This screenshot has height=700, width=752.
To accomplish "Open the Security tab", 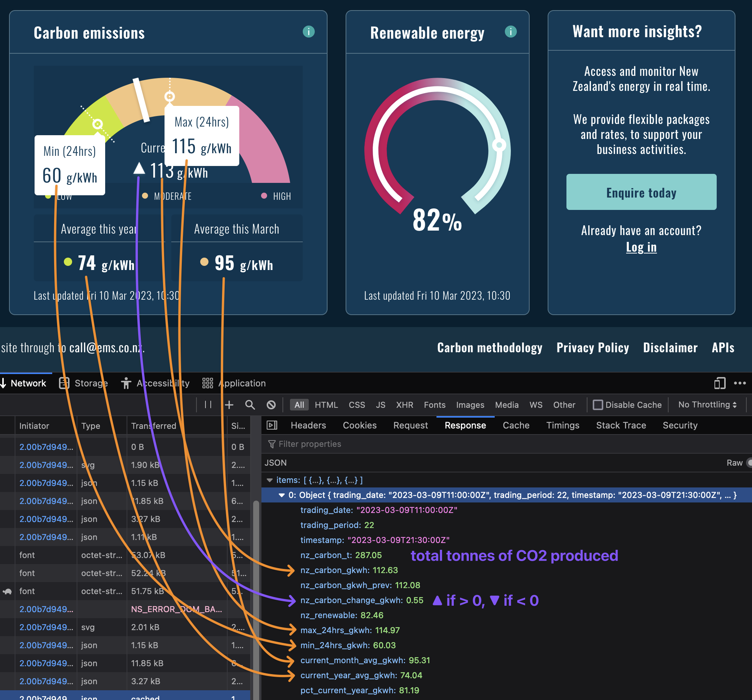I will click(x=680, y=425).
